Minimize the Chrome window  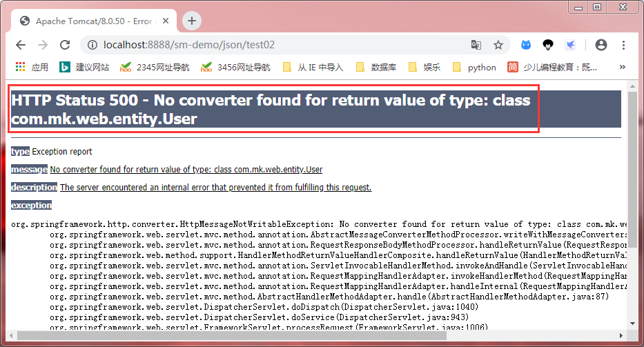(x=578, y=7)
